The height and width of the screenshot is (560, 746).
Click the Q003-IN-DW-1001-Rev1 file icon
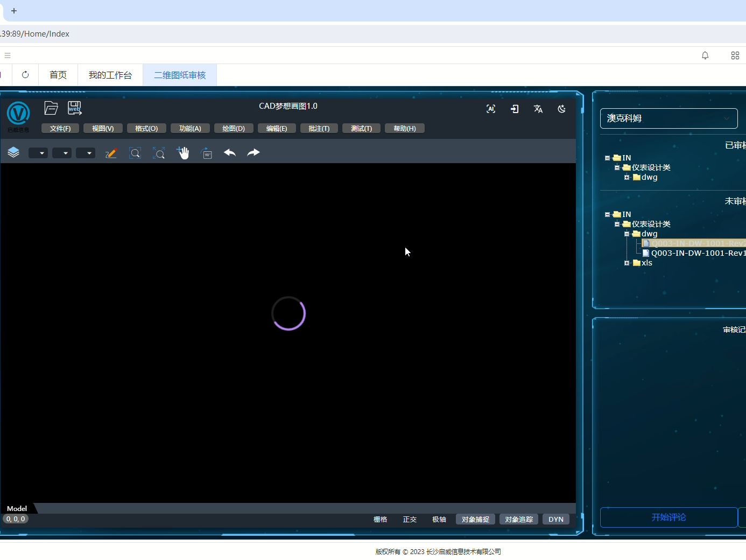[x=646, y=253]
